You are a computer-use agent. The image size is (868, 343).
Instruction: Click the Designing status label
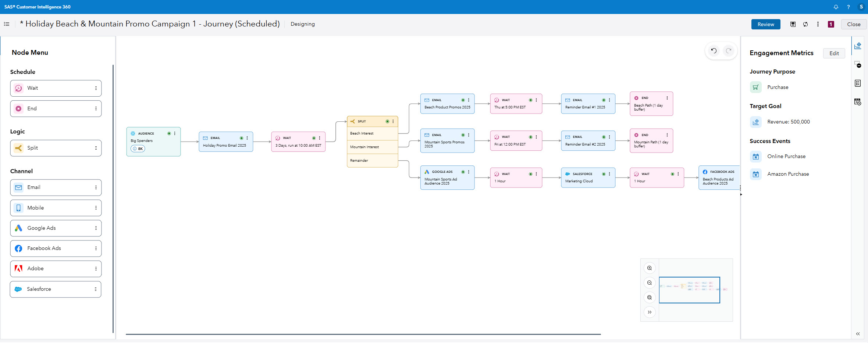303,24
